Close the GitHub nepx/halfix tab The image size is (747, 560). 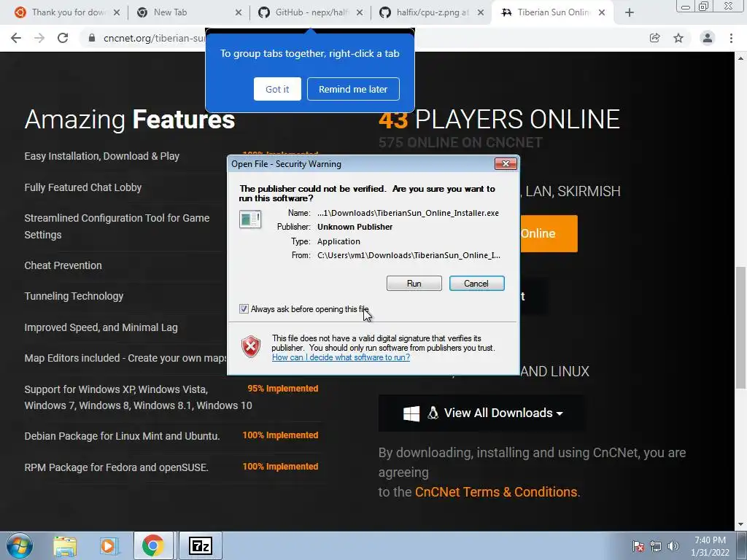coord(360,13)
